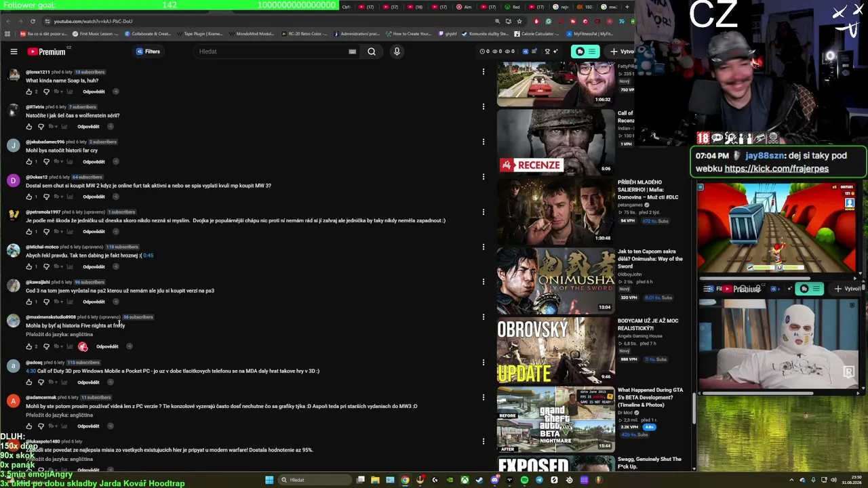868x488 pixels.
Task: Open the kick.com/frajerpes link in chat overlay
Action: (x=776, y=169)
